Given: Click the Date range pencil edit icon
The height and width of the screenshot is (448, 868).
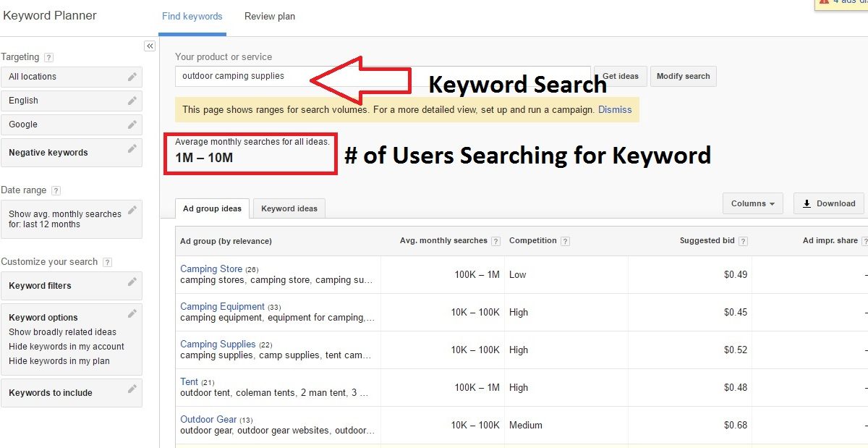Looking at the screenshot, I should (x=132, y=211).
